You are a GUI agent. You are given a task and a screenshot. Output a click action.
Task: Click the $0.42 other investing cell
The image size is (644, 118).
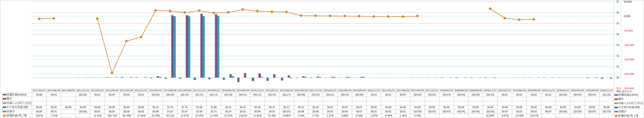[243, 107]
